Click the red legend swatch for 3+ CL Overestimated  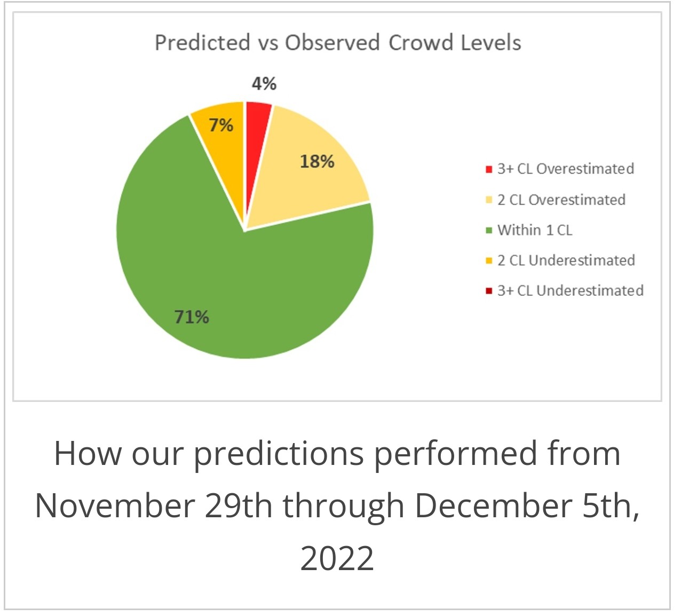point(488,170)
